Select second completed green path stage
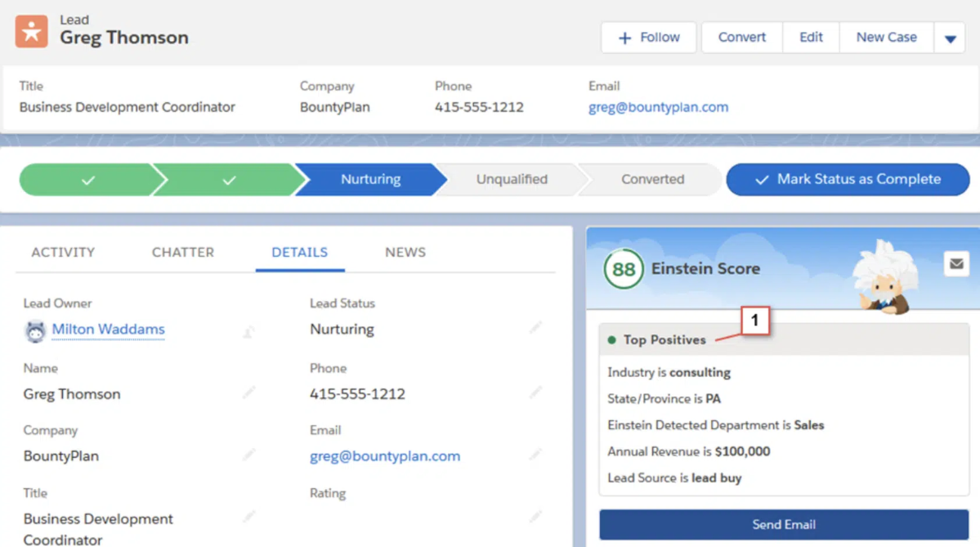Screen dimensions: 980x547 [230, 179]
